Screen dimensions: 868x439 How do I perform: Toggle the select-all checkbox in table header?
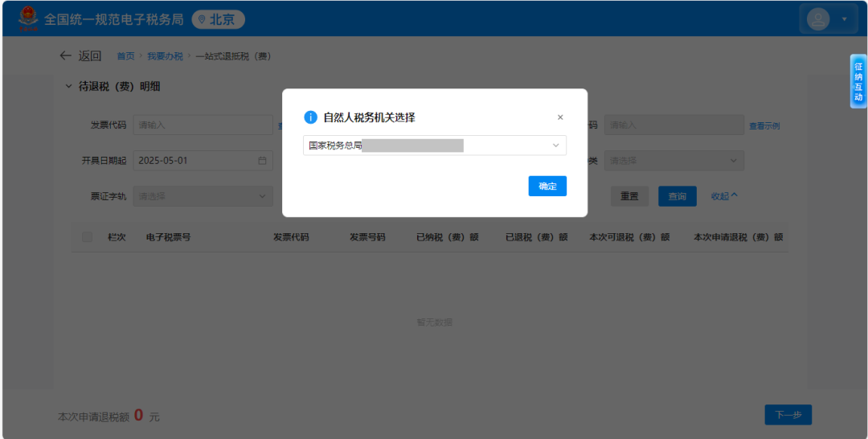pyautogui.click(x=87, y=237)
